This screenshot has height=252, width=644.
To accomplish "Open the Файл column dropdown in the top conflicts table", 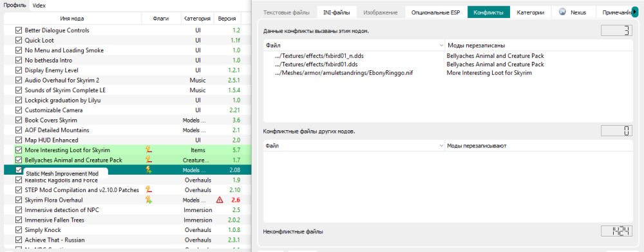I will tap(441, 45).
